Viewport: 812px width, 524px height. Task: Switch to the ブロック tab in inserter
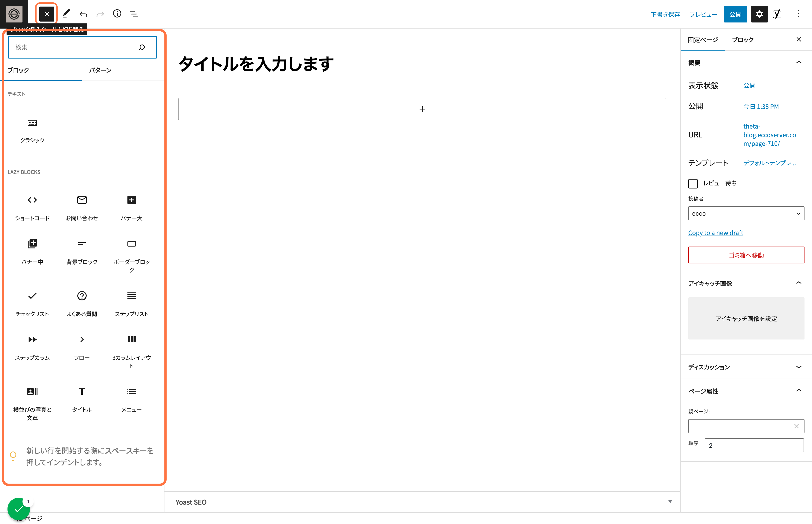[x=41, y=70]
